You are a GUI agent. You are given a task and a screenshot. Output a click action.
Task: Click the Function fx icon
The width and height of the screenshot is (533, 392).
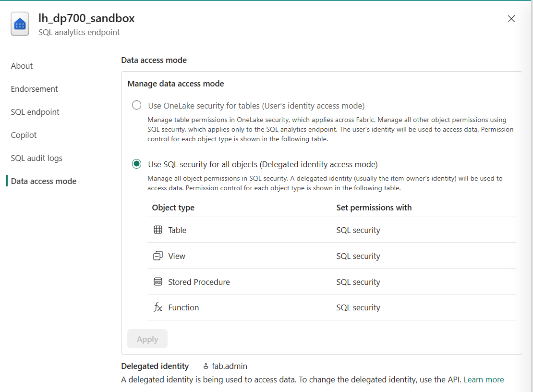(157, 307)
